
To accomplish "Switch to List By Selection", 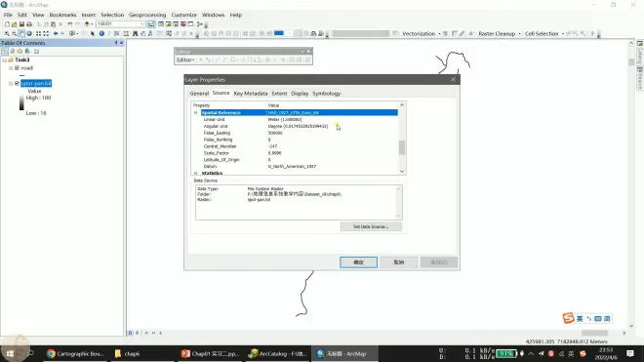I will (x=27, y=52).
